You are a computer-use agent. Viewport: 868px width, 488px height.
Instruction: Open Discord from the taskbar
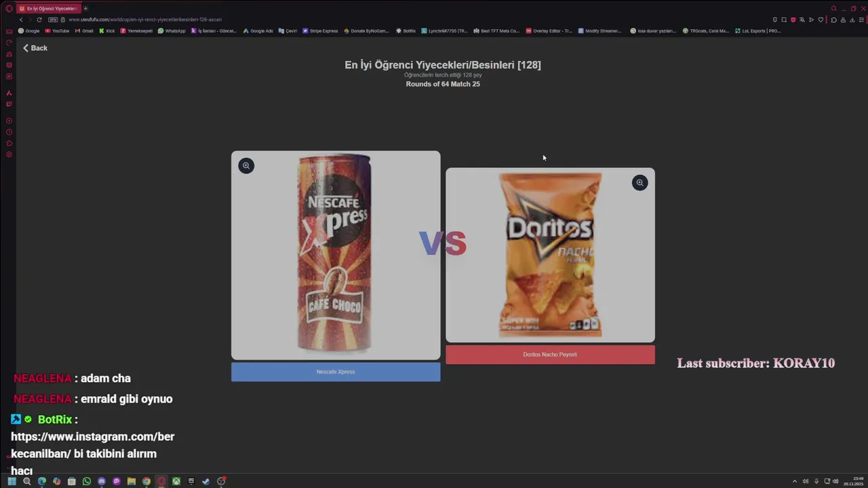(102, 481)
